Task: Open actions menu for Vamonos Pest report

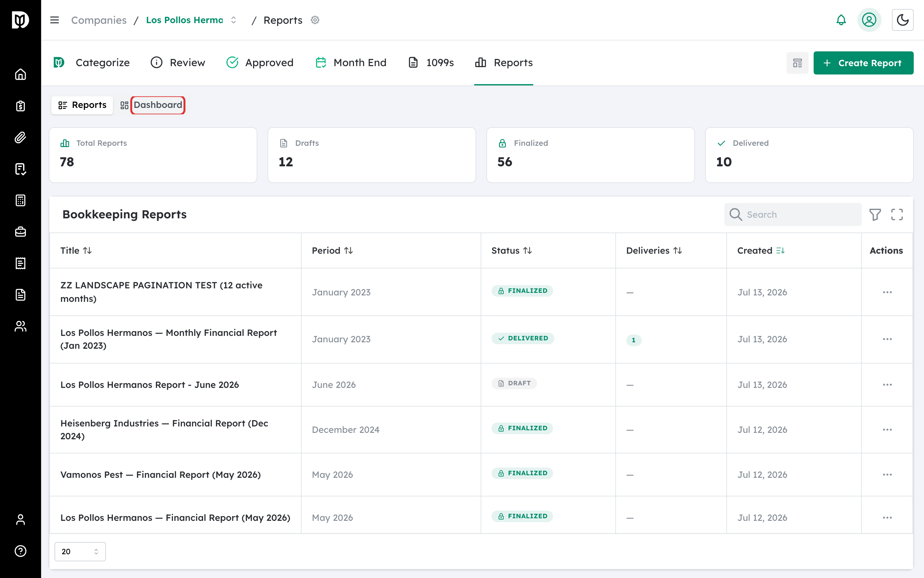Action: point(887,474)
